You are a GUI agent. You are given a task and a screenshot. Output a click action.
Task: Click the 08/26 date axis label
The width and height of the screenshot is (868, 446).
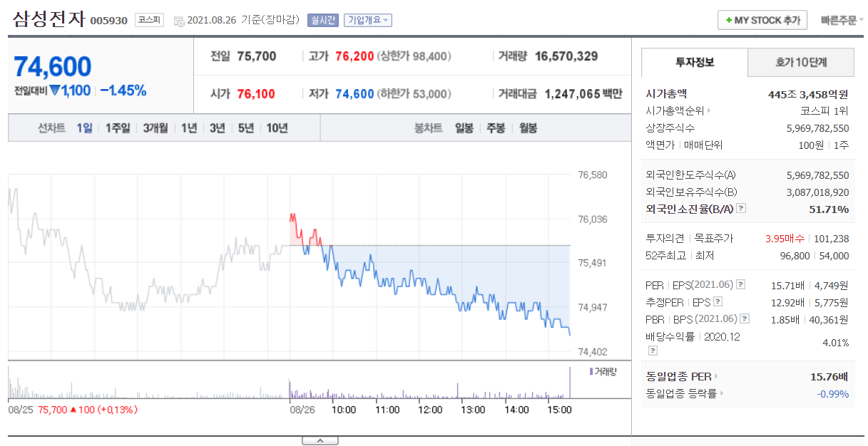tap(302, 410)
